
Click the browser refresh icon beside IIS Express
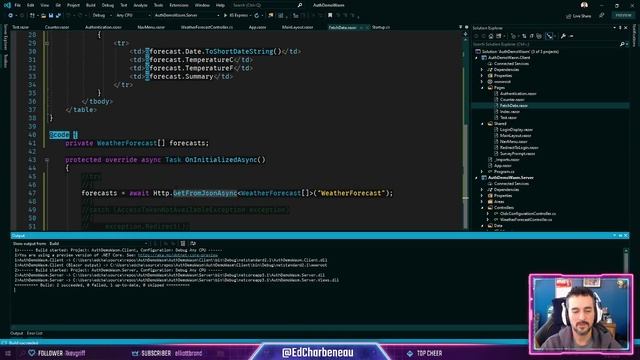pyautogui.click(x=257, y=16)
